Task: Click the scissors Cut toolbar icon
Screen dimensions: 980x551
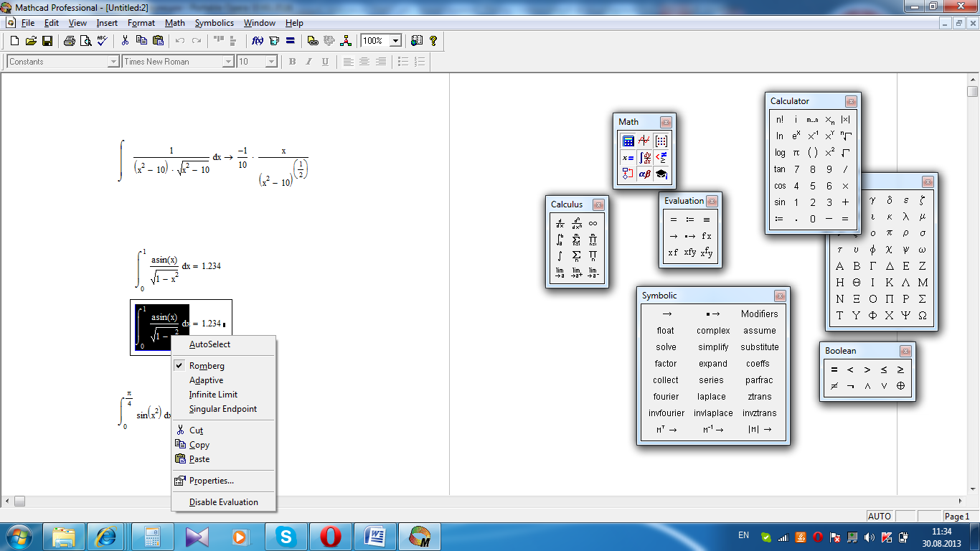Action: tap(125, 41)
